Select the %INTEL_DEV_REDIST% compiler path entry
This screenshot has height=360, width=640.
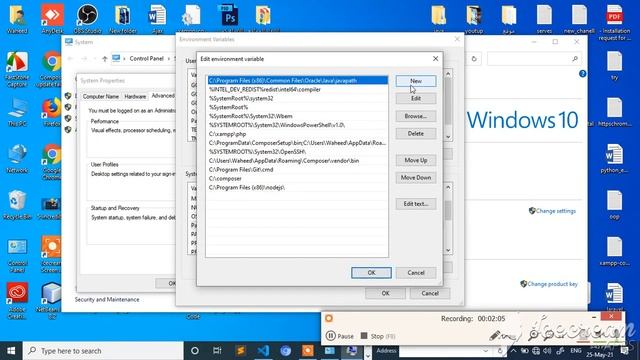[x=297, y=89]
